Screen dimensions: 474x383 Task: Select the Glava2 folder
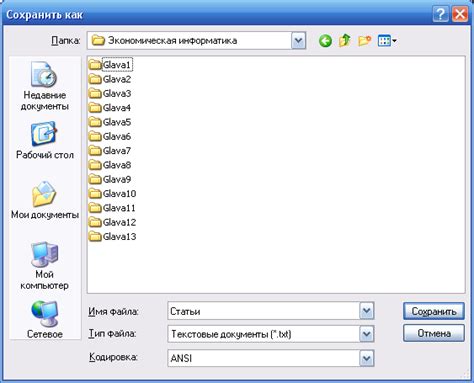[110, 79]
